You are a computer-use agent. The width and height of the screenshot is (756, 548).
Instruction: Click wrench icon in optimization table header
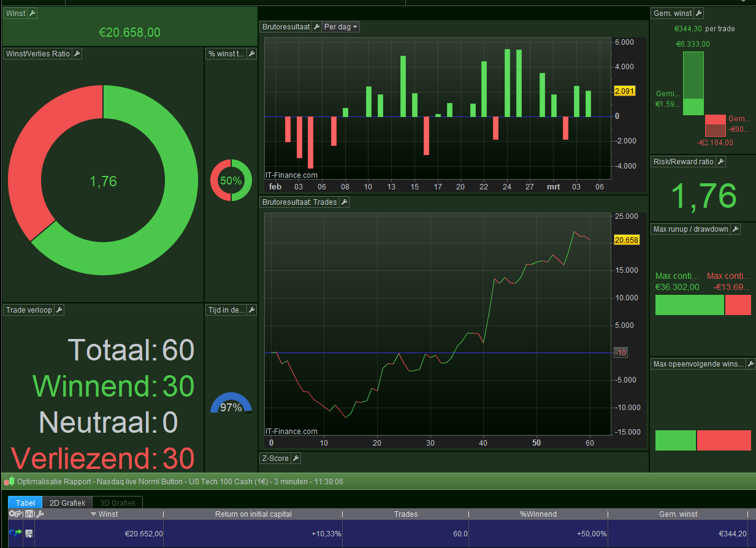click(39, 514)
